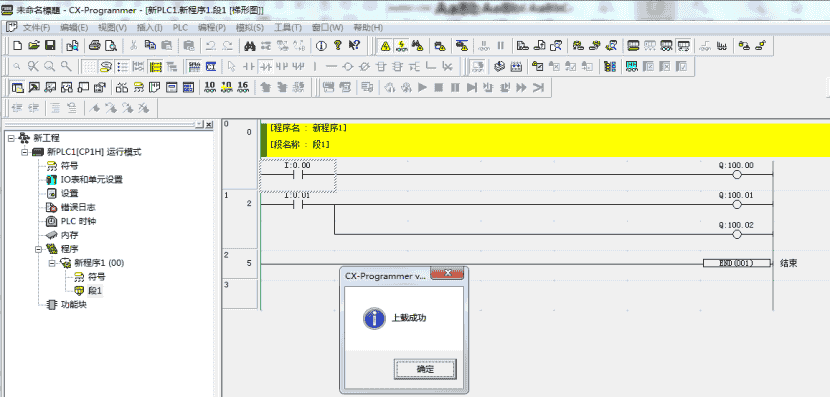Toggle Work Online yellow triangle button

point(386,46)
